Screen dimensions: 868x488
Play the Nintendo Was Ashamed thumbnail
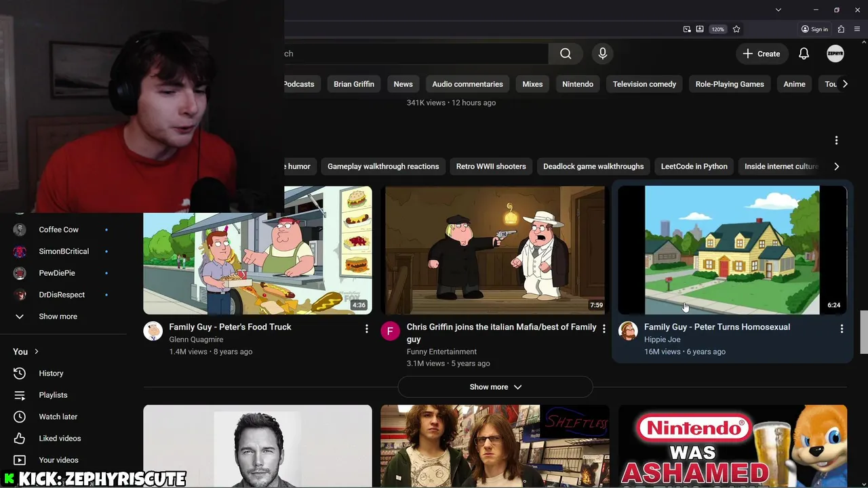(732, 446)
